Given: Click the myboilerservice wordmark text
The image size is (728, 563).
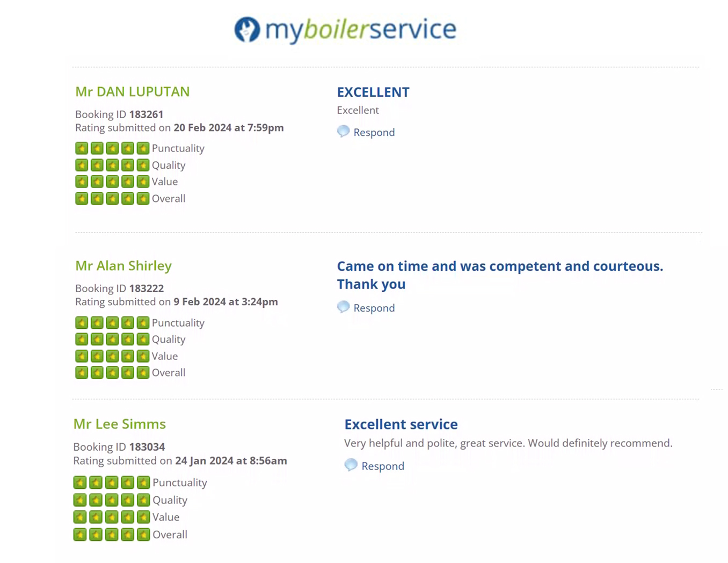Looking at the screenshot, I should click(x=360, y=30).
